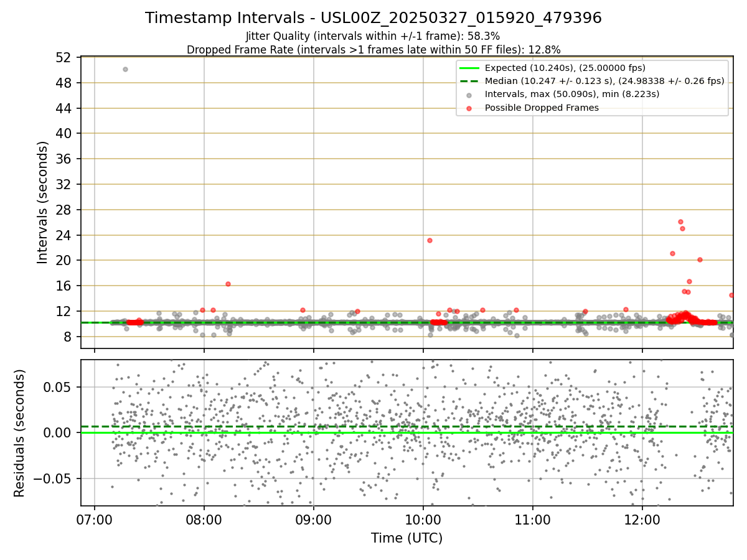Image resolution: width=747 pixels, height=560 pixels.
Task: Click the 'Intervals (seconds)' y-axis label
Action: point(42,202)
